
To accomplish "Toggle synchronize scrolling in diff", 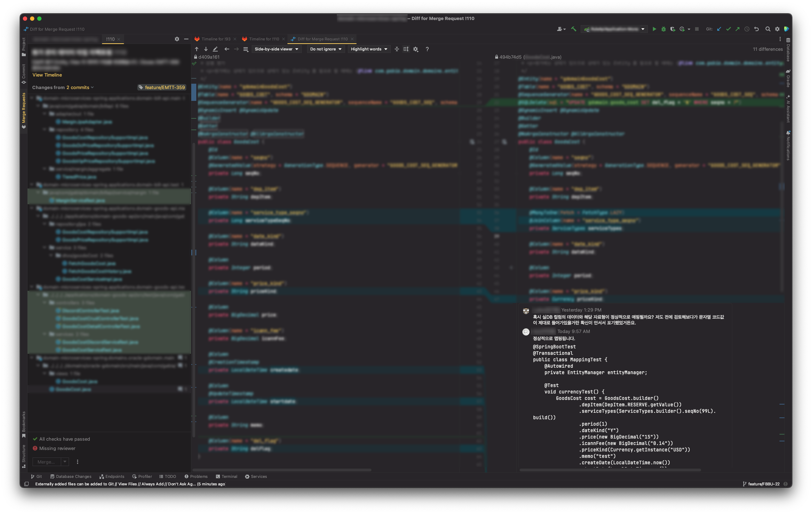I will point(406,49).
